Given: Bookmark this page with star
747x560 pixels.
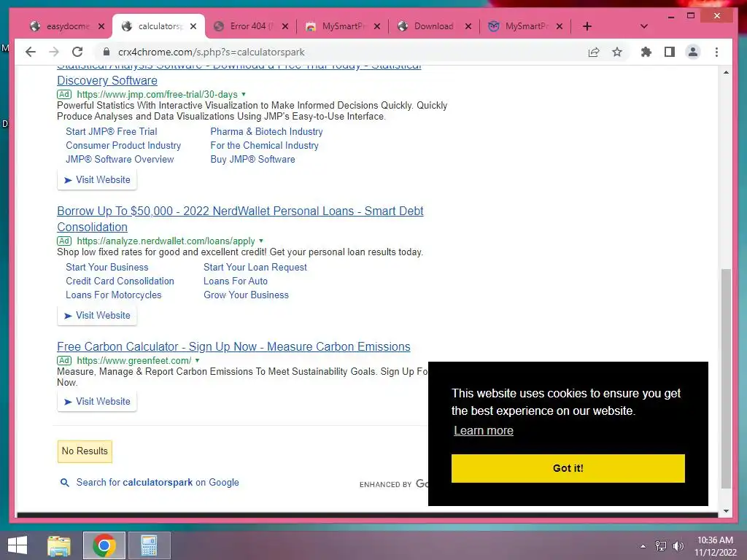Looking at the screenshot, I should 617,52.
